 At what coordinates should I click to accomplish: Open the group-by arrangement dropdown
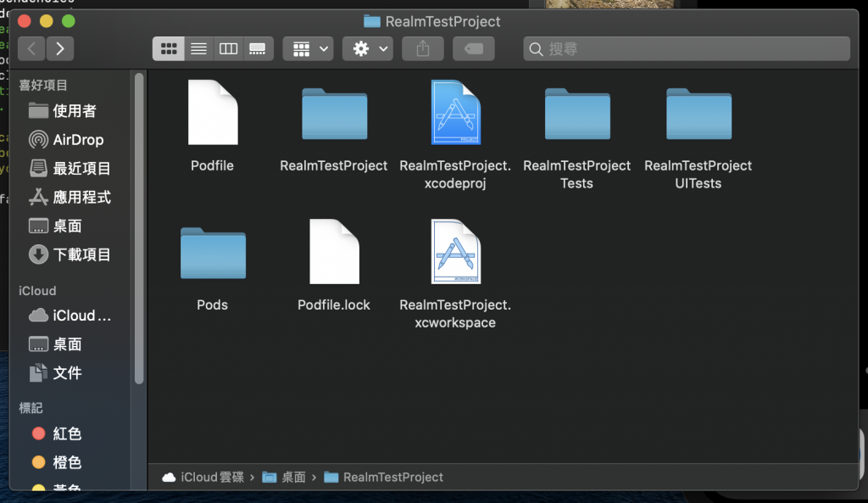pos(309,48)
